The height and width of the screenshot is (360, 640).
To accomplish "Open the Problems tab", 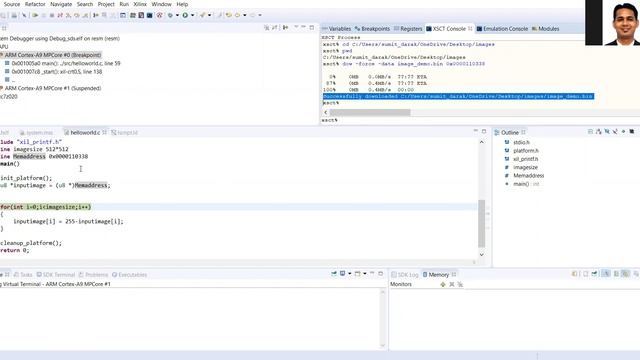I will pos(93,275).
